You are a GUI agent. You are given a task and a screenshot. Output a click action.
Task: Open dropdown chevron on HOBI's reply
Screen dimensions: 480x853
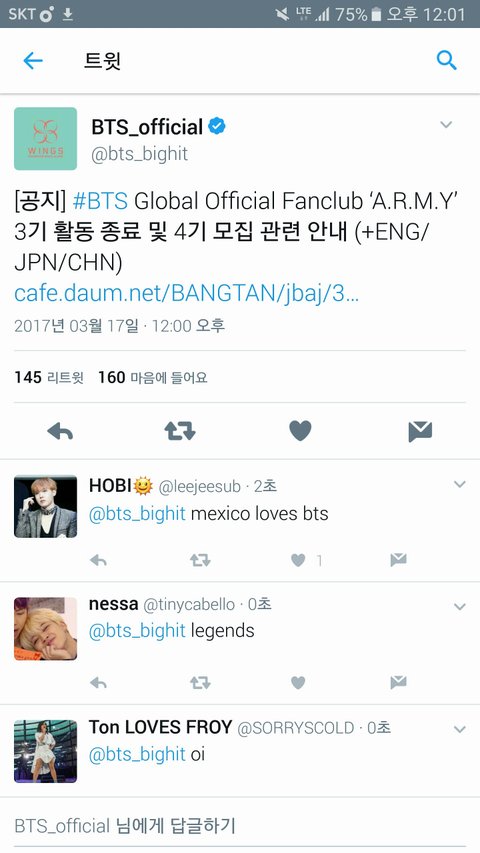[x=460, y=484]
